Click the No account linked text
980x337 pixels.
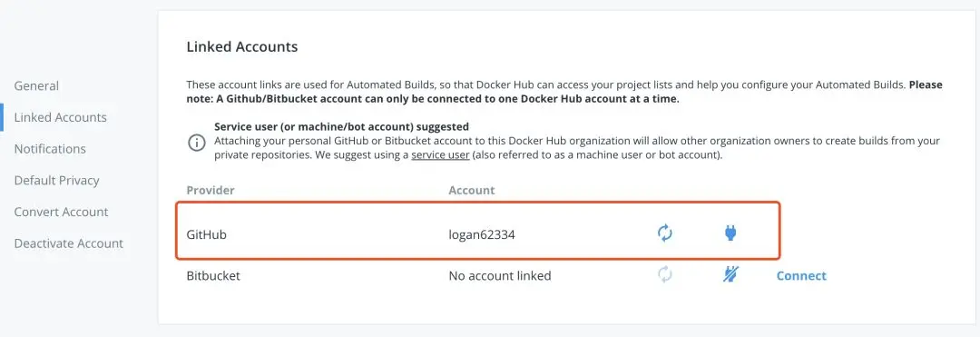(500, 276)
